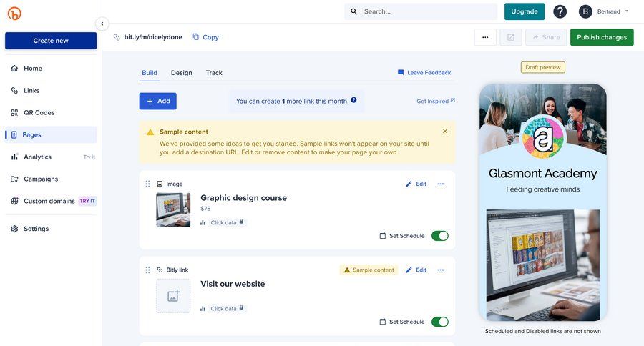Open the QR Codes sidebar item
644x346 pixels.
point(39,112)
